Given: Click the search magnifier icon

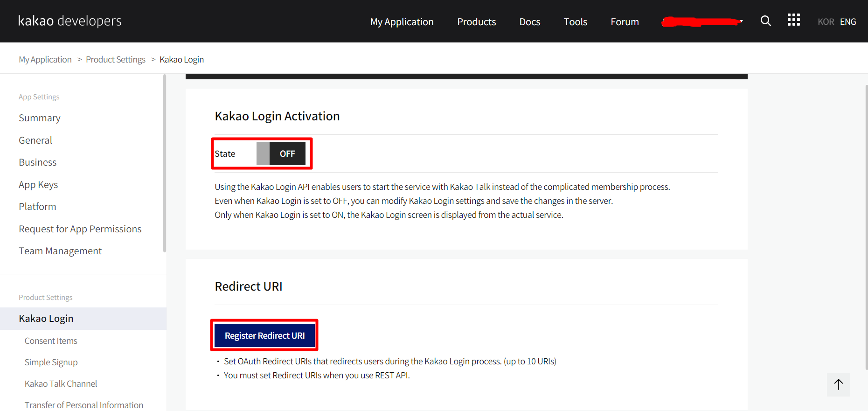Looking at the screenshot, I should coord(765,21).
